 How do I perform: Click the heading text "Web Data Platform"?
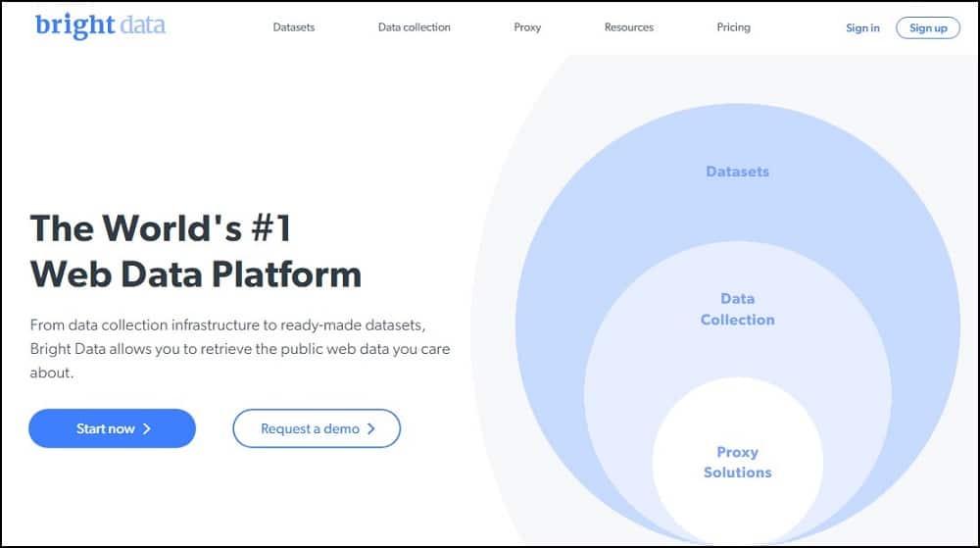(196, 274)
